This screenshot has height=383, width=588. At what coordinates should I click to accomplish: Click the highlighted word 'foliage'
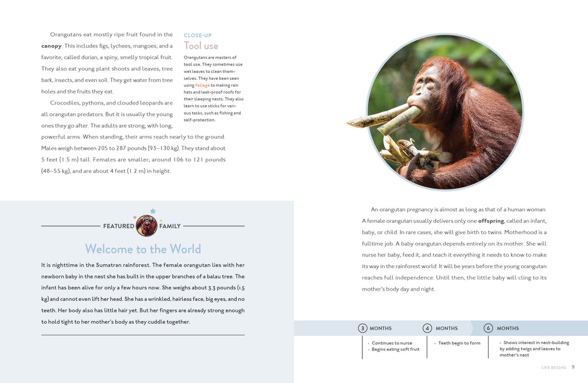tap(203, 85)
